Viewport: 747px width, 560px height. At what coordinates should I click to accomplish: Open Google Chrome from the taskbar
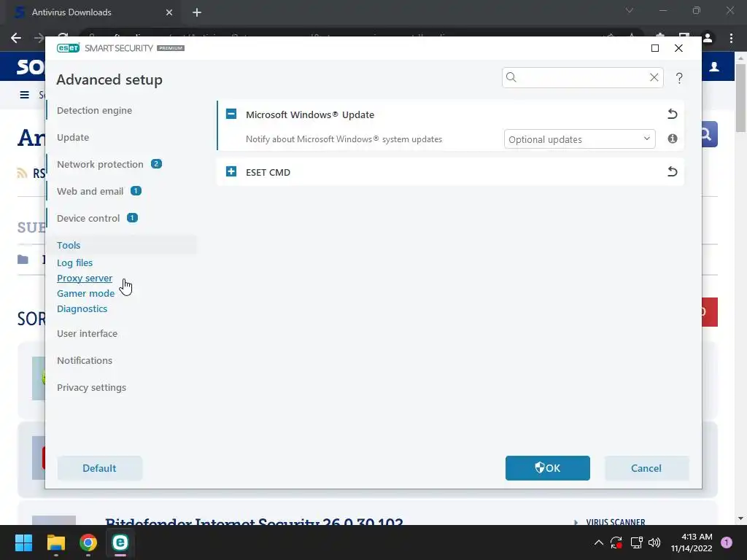pyautogui.click(x=88, y=542)
